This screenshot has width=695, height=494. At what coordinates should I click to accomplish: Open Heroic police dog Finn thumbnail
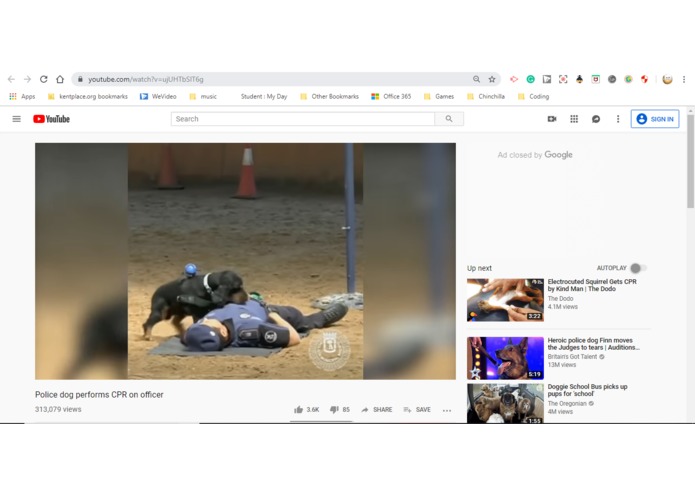(505, 358)
